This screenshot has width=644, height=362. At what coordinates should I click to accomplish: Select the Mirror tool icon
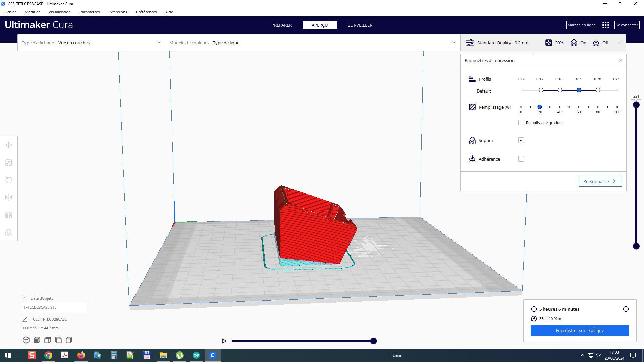[9, 197]
